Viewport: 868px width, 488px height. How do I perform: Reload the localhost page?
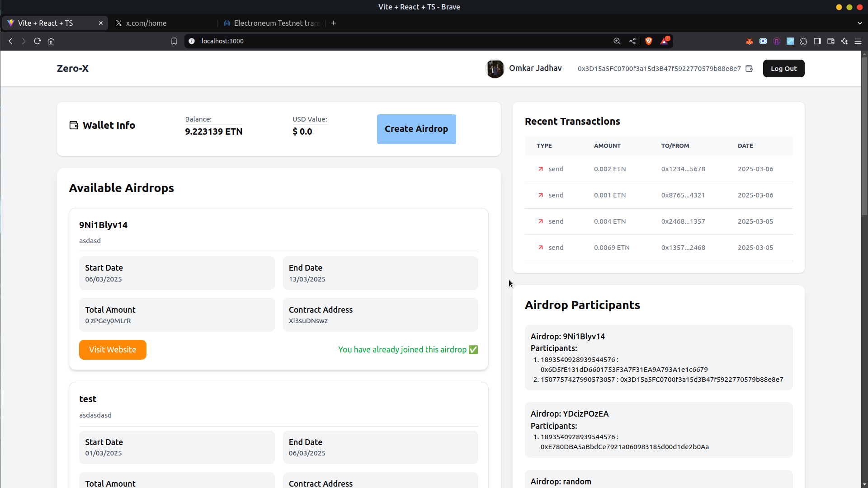(38, 41)
